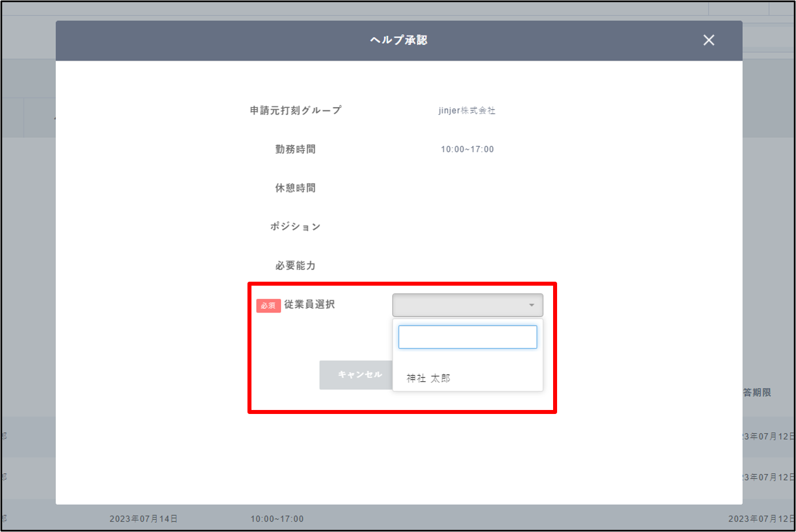796x532 pixels.
Task: Click the 必須 required badge
Action: (x=268, y=305)
